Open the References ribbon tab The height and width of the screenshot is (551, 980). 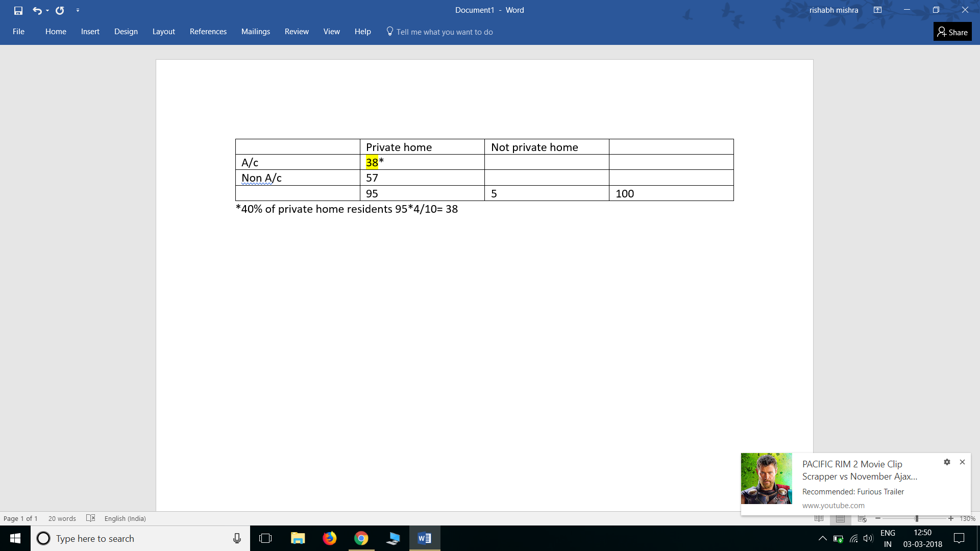(208, 31)
